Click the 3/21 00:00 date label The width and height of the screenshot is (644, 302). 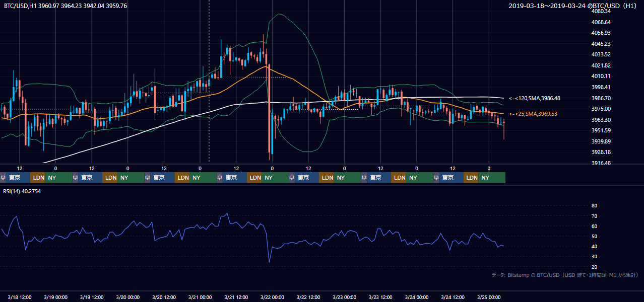200,297
